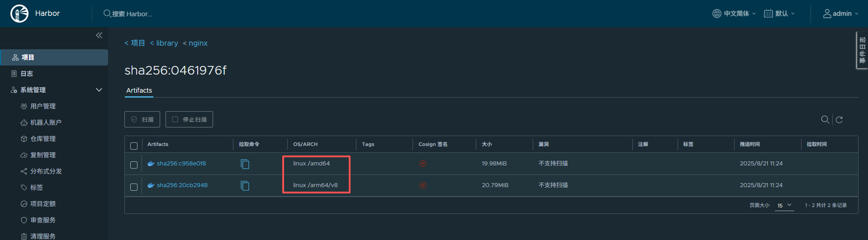The height and width of the screenshot is (240, 868).
Task: Click the 复制管理 cloud icon
Action: point(24,155)
